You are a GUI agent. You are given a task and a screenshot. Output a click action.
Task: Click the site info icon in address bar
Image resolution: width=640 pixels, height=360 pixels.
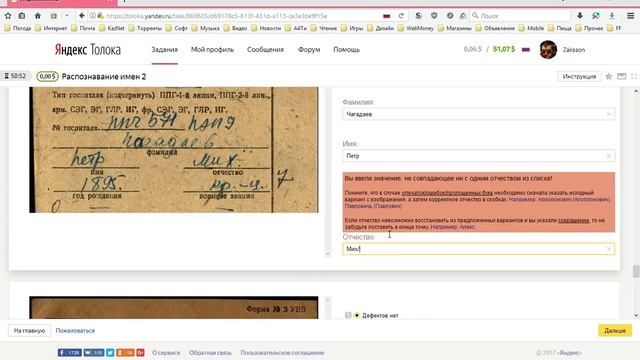coord(93,16)
